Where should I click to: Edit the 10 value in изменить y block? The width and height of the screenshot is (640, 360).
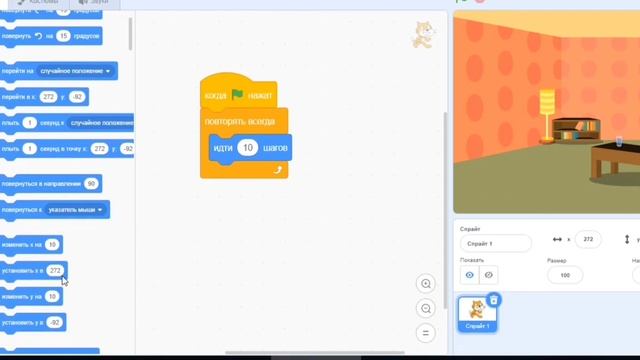click(52, 297)
